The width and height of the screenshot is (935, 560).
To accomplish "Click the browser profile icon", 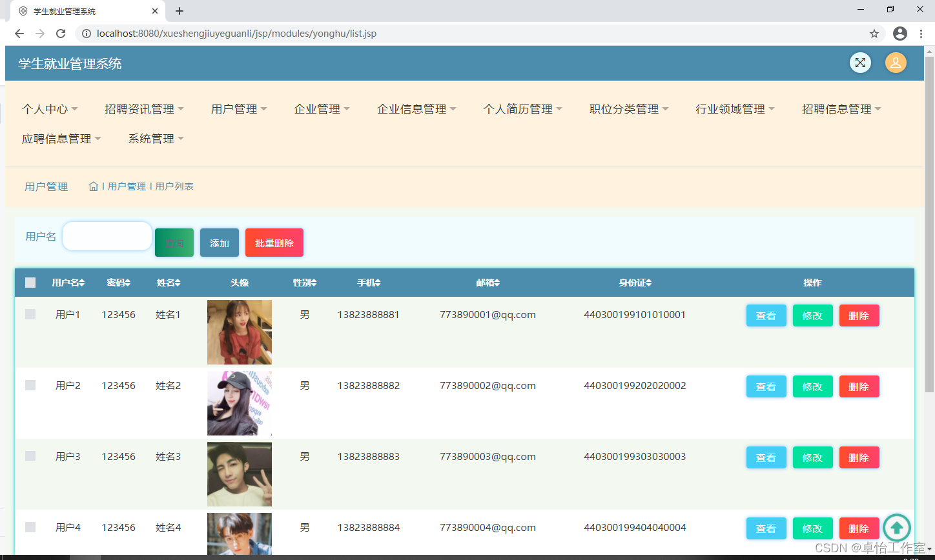I will click(900, 34).
